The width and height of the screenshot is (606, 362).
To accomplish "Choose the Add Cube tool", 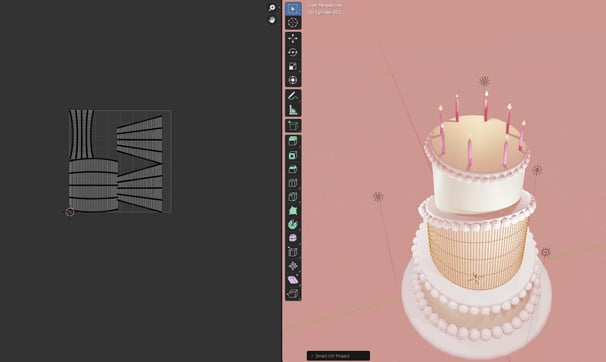I will (293, 126).
